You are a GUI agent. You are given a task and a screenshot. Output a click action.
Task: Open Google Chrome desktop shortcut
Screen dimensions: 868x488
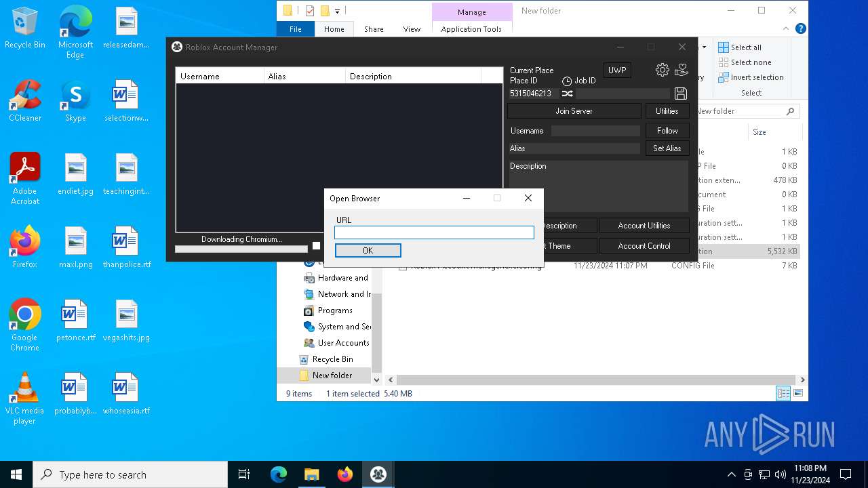coord(25,325)
